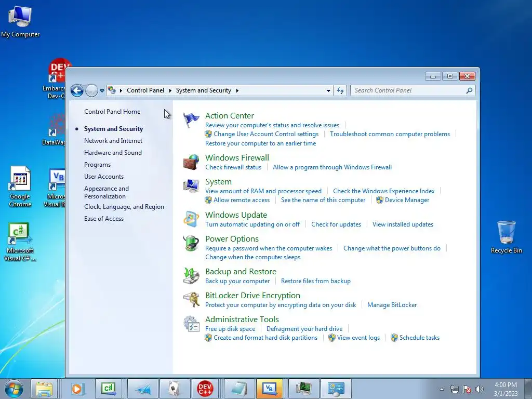Open Windows Media Player from the taskbar
The width and height of the screenshot is (532, 399).
(x=77, y=389)
